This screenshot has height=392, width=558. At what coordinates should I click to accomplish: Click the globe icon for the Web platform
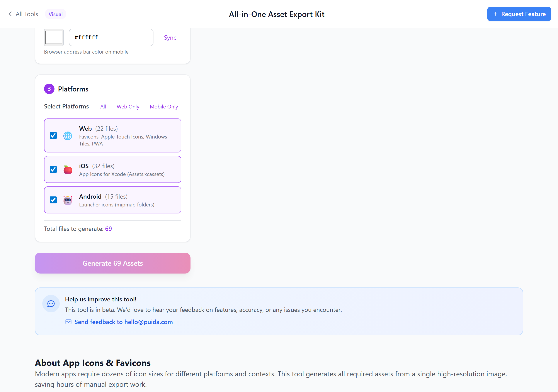click(67, 136)
